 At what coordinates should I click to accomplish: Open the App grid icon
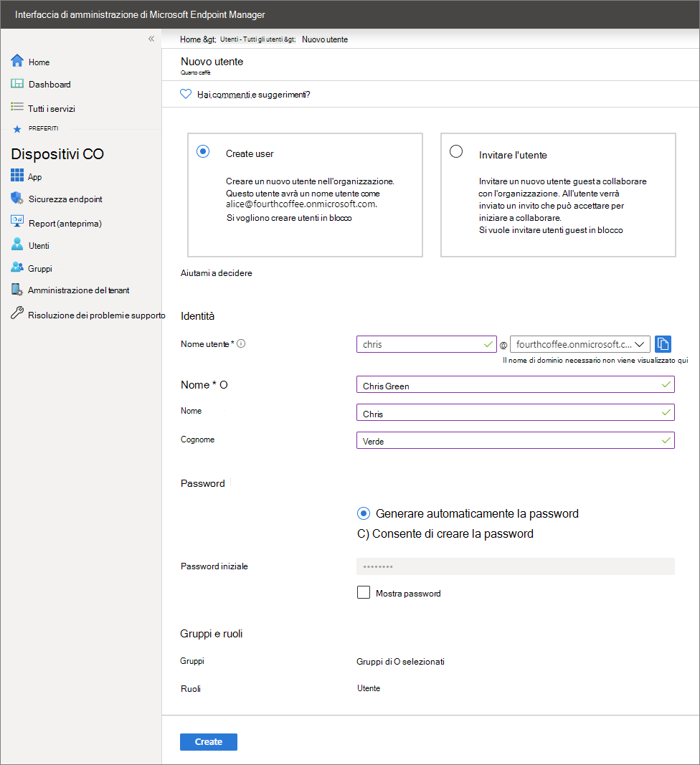(17, 175)
